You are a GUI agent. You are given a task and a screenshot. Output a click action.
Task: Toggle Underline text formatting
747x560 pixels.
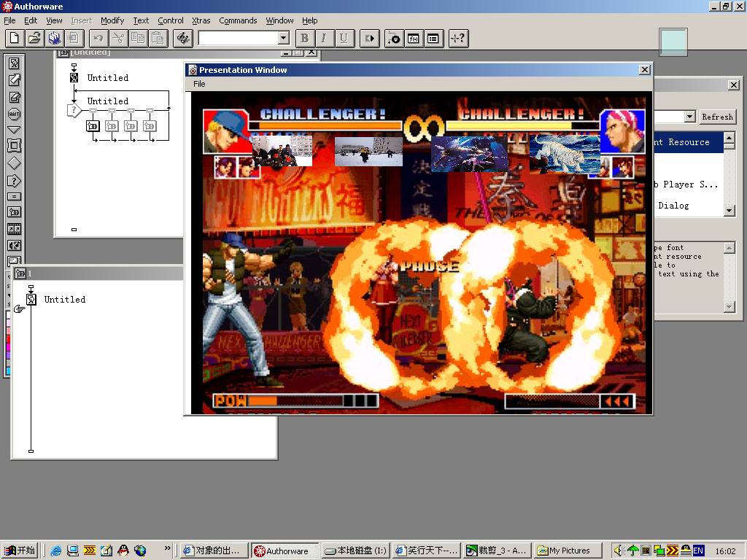tap(344, 38)
